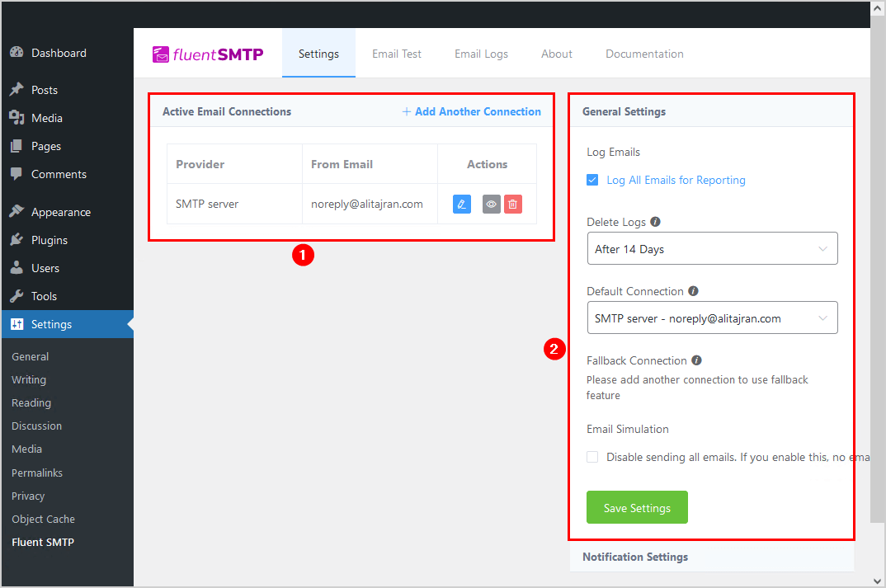886x588 pixels.
Task: Click the Notification Settings heading
Action: pos(635,557)
